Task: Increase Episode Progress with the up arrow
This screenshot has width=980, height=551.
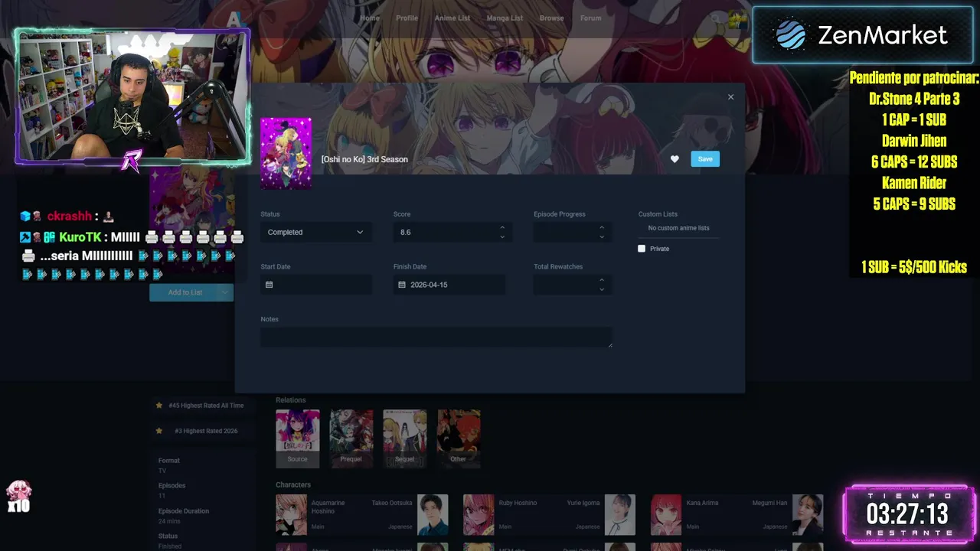Action: click(x=602, y=227)
